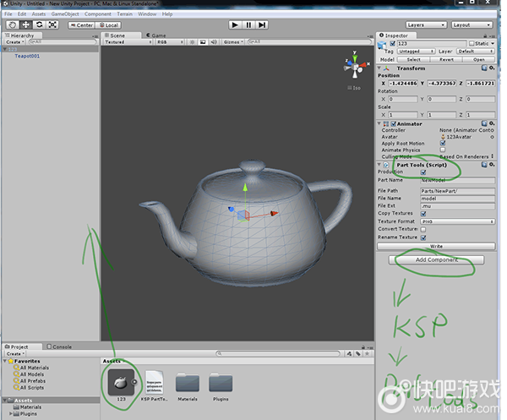Collapse 123 in Hierarchy
Viewport: 507px width, 420px height.
5,49
